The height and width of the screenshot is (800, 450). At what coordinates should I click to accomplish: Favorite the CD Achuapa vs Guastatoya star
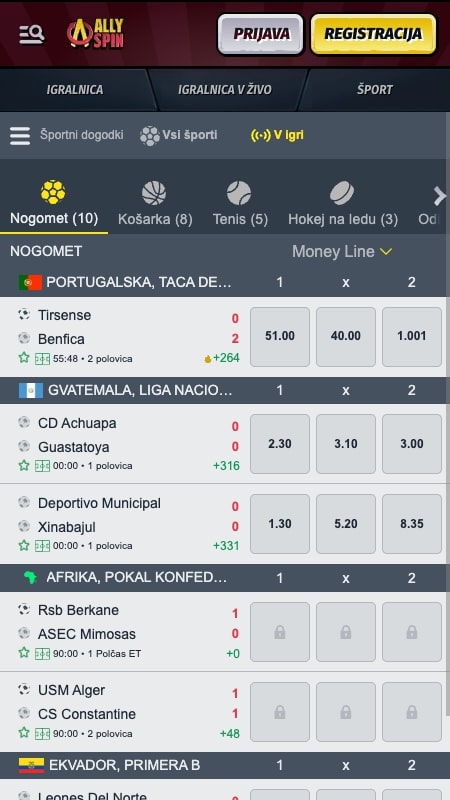click(24, 465)
